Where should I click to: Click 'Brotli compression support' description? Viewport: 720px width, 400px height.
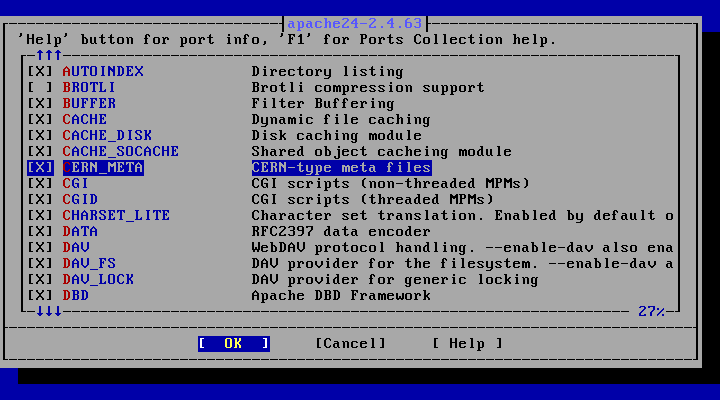click(368, 88)
